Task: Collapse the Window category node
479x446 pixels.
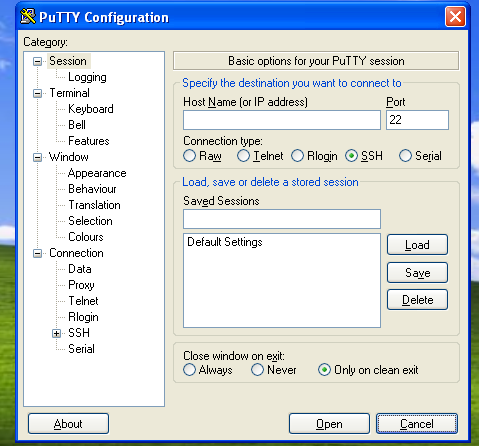Action: 37,157
